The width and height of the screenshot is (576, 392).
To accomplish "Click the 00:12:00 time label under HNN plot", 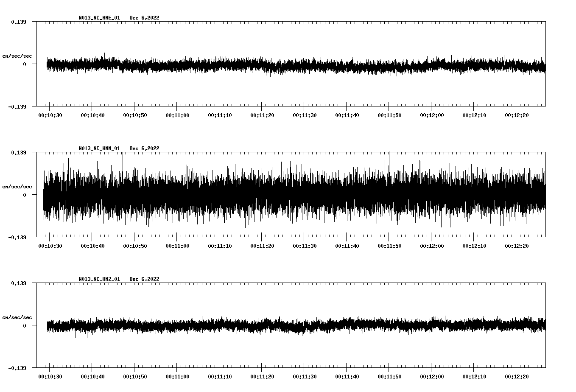I will click(x=432, y=246).
